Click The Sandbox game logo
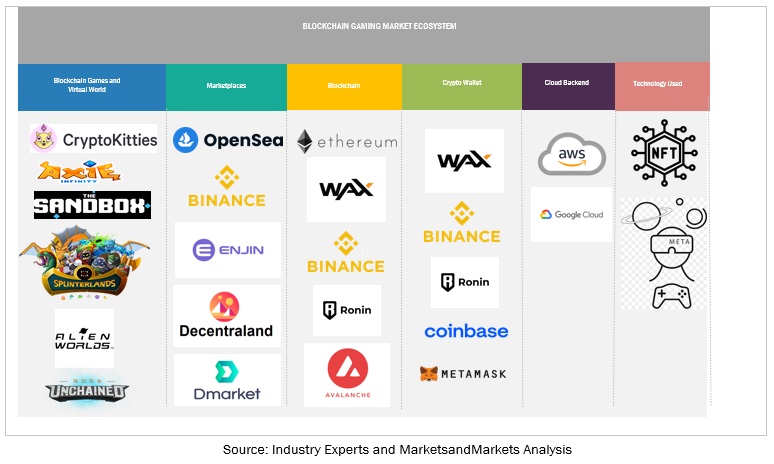The height and width of the screenshot is (464, 774). pos(92,205)
